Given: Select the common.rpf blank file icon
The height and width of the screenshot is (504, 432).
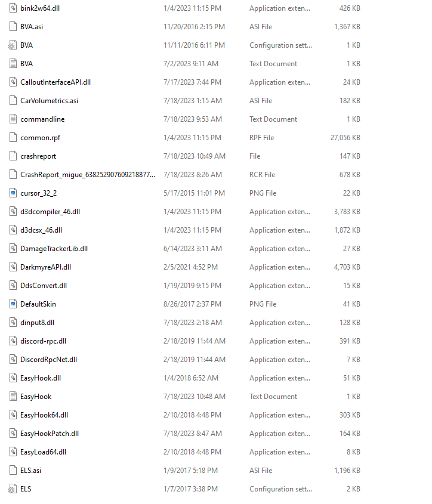Looking at the screenshot, I should pos(13,138).
